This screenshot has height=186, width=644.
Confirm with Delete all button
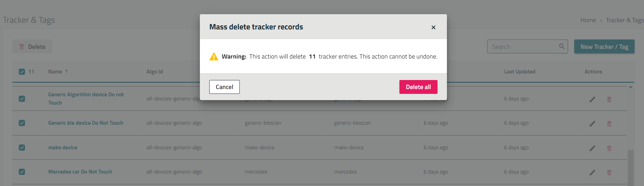coord(418,87)
